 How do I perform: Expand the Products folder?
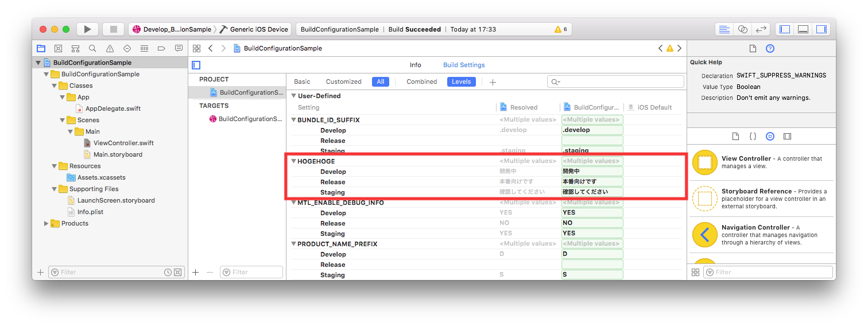46,223
